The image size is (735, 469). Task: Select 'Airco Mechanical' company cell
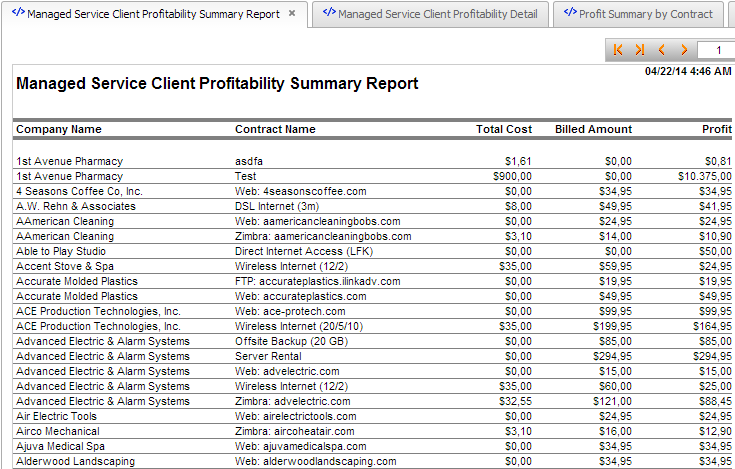point(58,431)
